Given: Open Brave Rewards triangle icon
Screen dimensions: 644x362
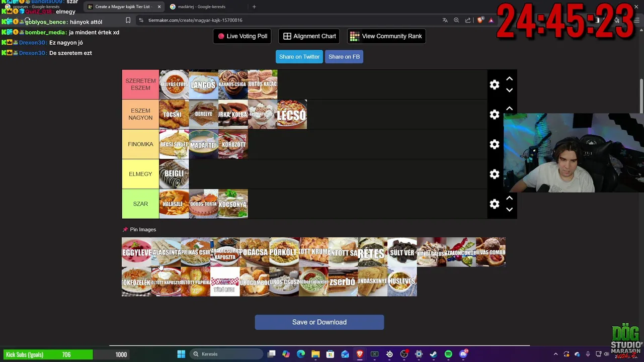Looking at the screenshot, I should [x=491, y=20].
